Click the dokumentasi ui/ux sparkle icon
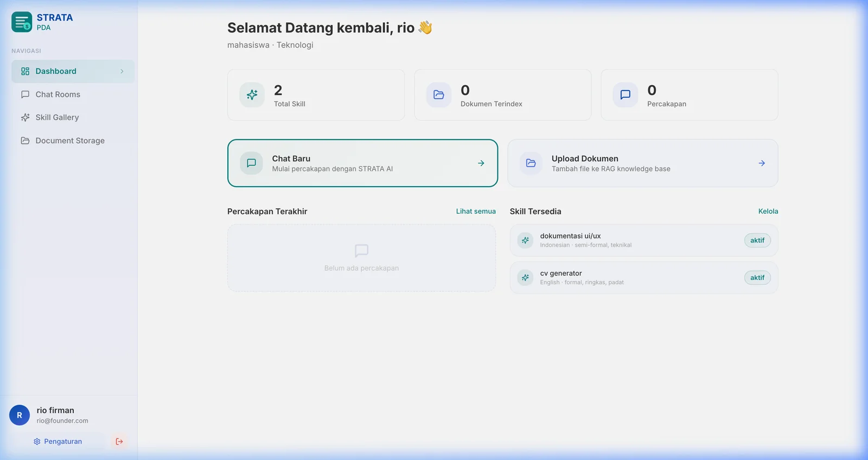 525,240
